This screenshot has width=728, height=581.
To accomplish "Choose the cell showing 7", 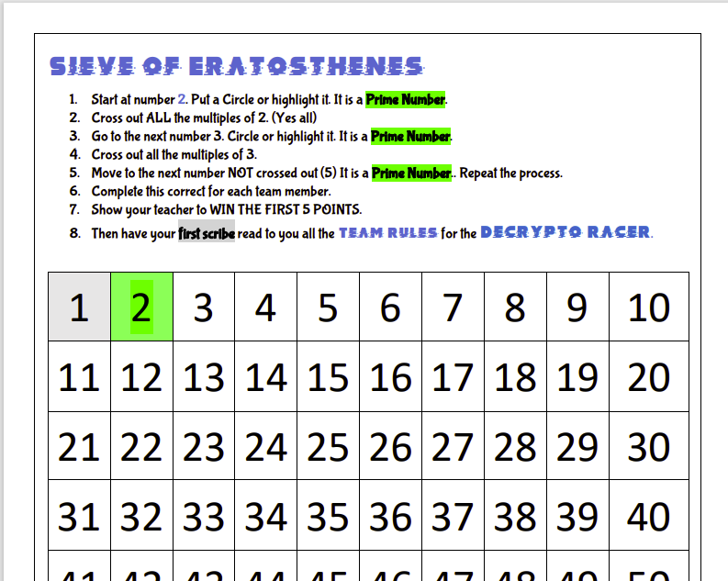I will [454, 307].
